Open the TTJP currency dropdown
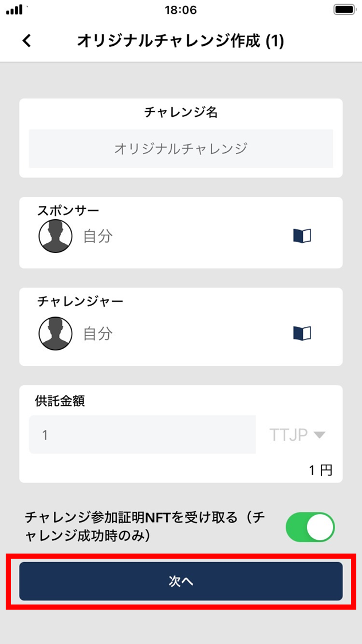The height and width of the screenshot is (644, 362). (x=297, y=434)
